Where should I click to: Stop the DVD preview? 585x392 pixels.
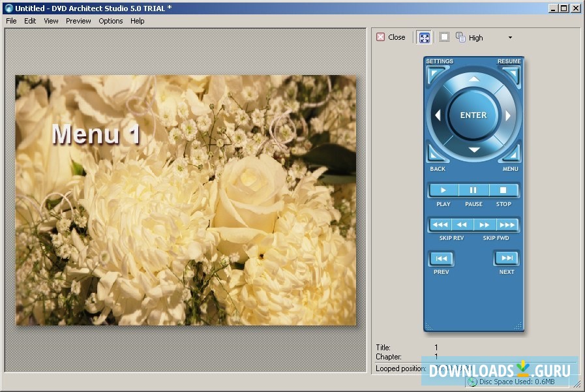tap(503, 190)
